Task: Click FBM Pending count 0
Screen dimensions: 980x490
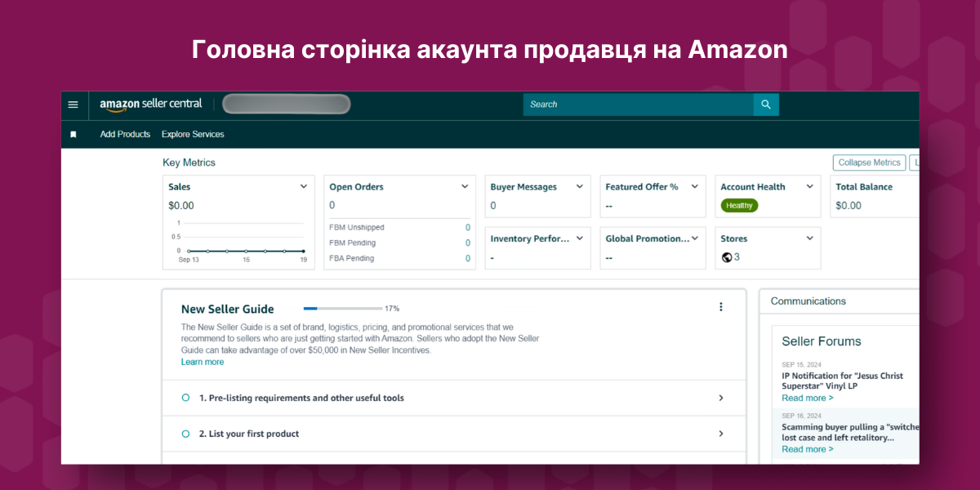Action: [x=468, y=243]
